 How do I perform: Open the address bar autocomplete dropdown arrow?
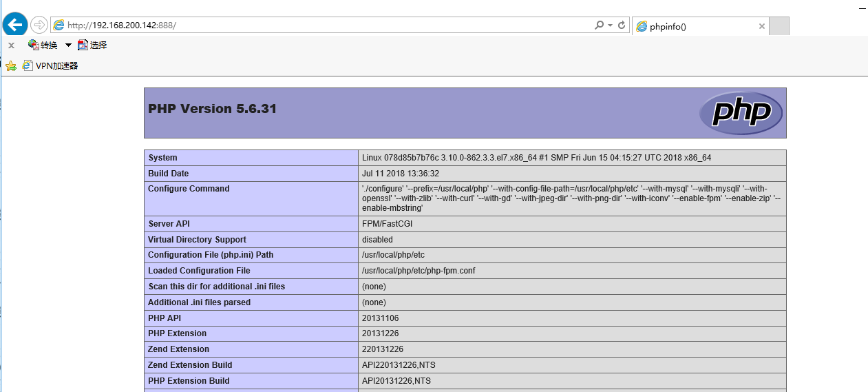coord(610,25)
